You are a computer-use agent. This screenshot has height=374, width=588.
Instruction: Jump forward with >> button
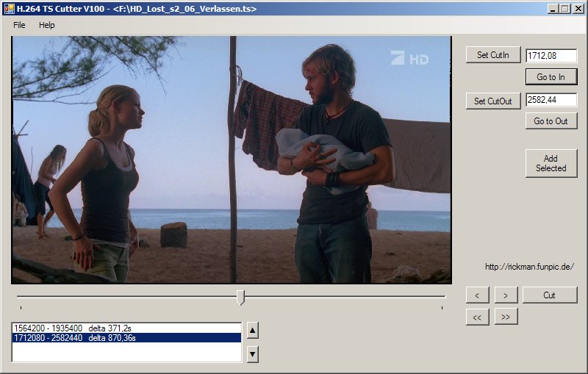[506, 317]
